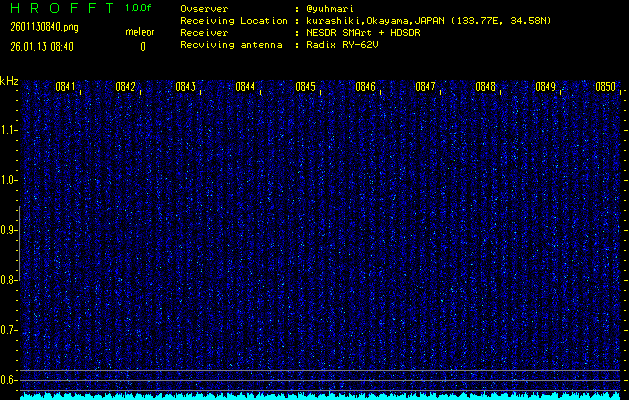Click the meteor count label
629x400 pixels.
click(x=139, y=33)
